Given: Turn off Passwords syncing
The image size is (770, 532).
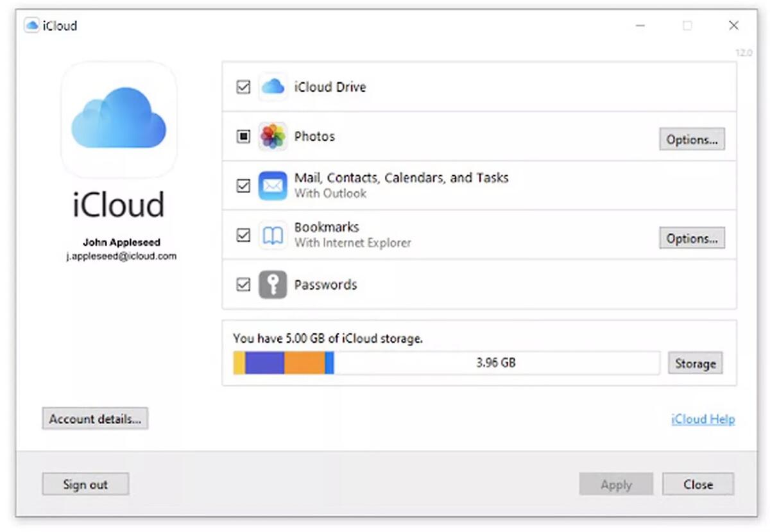Looking at the screenshot, I should coord(243,284).
